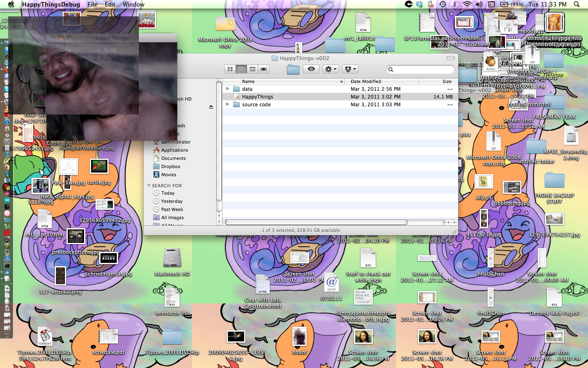Expand the source code folder triangle
Viewport: 588px width, 368px height.
tap(227, 104)
